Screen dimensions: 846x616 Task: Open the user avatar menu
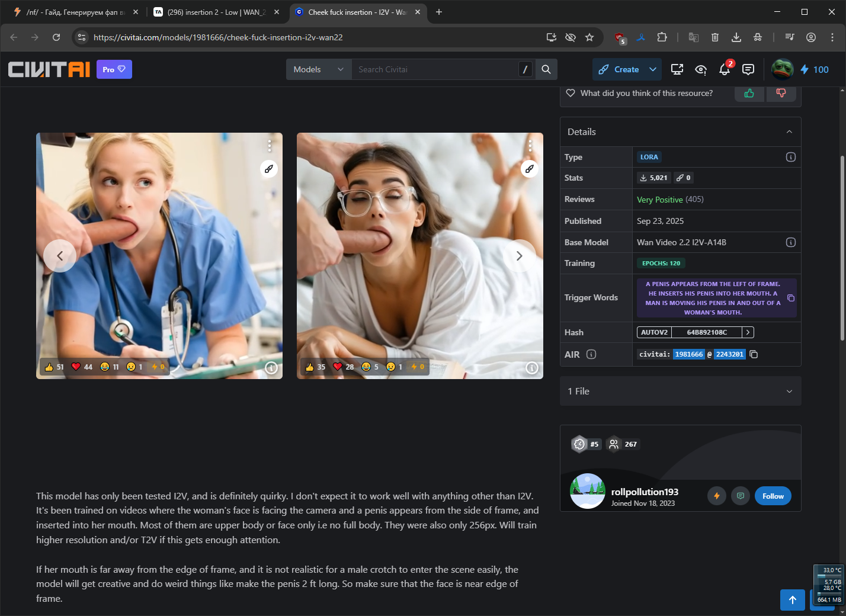click(782, 69)
